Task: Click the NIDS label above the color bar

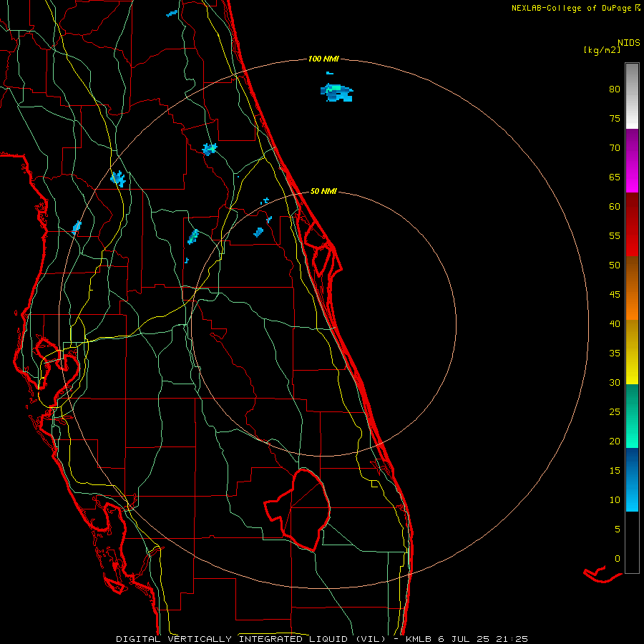Action: [629, 42]
